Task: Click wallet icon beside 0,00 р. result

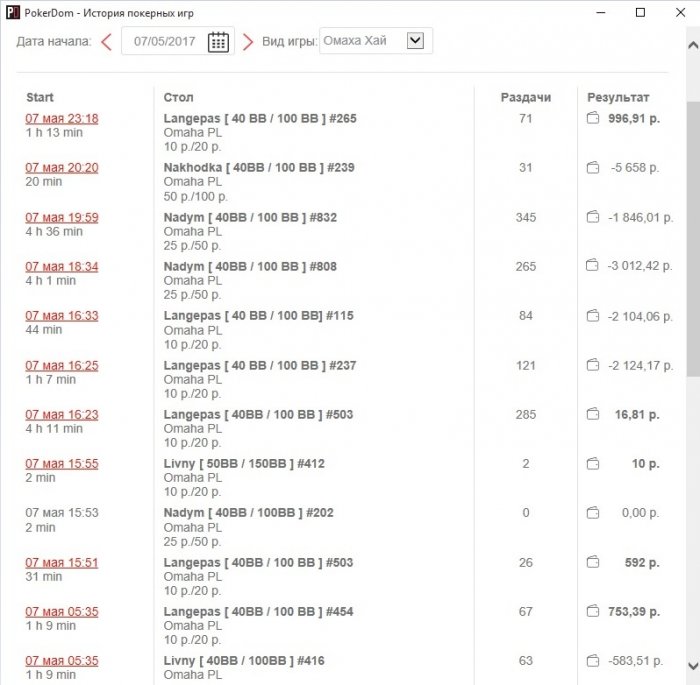Action: point(592,513)
